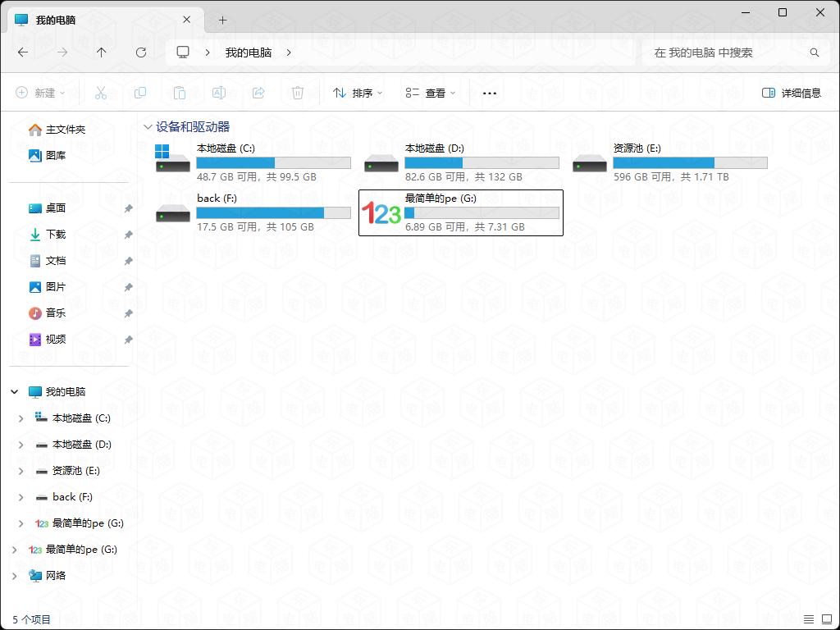Click the Back navigation arrow

pos(23,52)
